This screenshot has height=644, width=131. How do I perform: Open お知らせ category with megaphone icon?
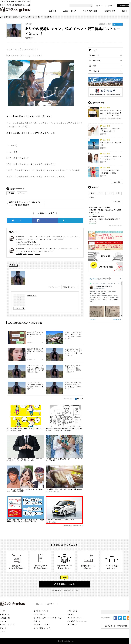(106, 71)
